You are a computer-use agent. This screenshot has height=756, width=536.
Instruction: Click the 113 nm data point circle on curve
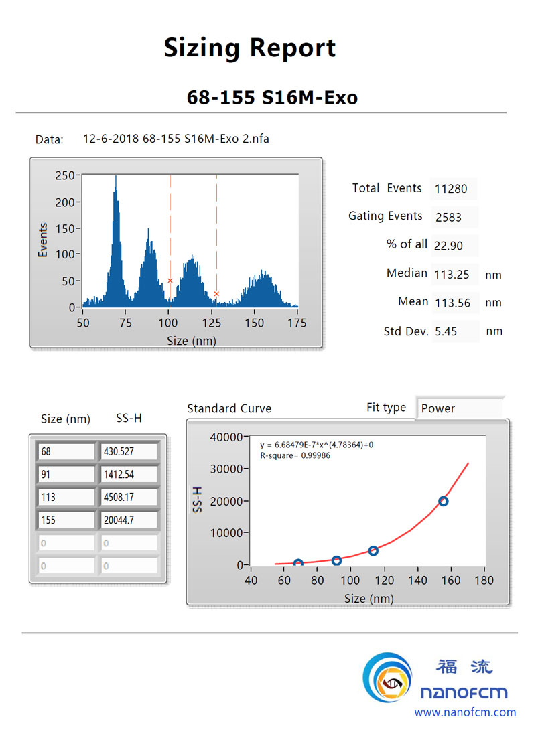[373, 550]
